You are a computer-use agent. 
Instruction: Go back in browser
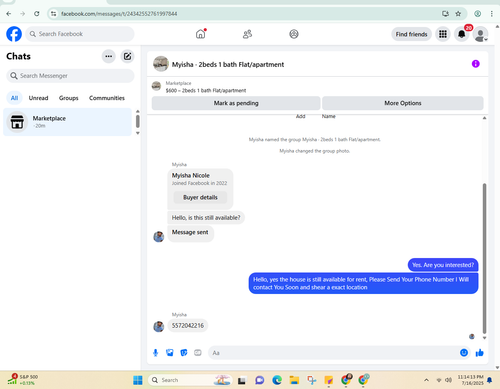click(x=9, y=14)
